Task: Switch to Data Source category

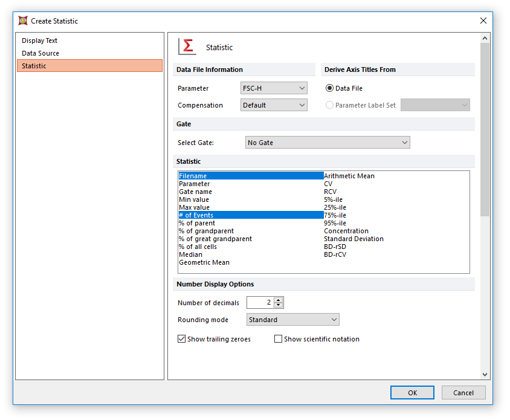Action: pos(40,53)
